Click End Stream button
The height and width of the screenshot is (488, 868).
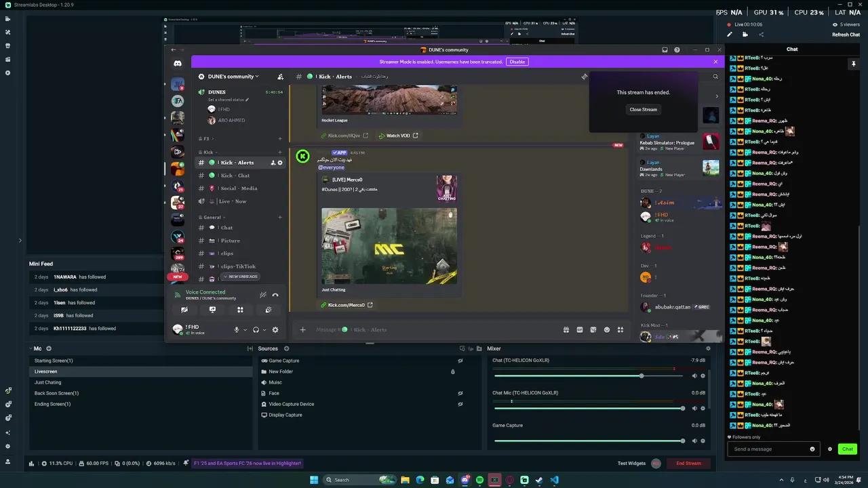point(688,463)
